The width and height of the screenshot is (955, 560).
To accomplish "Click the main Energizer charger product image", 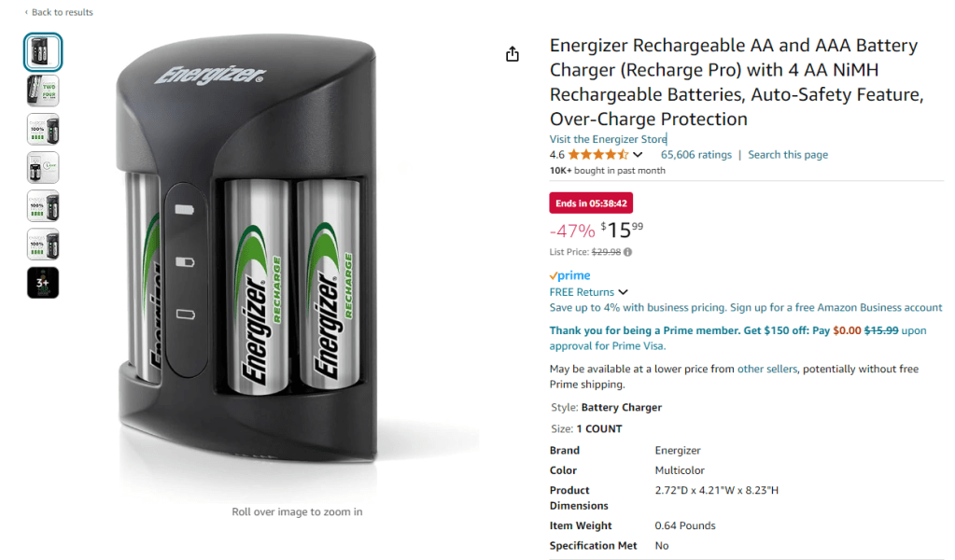I will pyautogui.click(x=246, y=249).
